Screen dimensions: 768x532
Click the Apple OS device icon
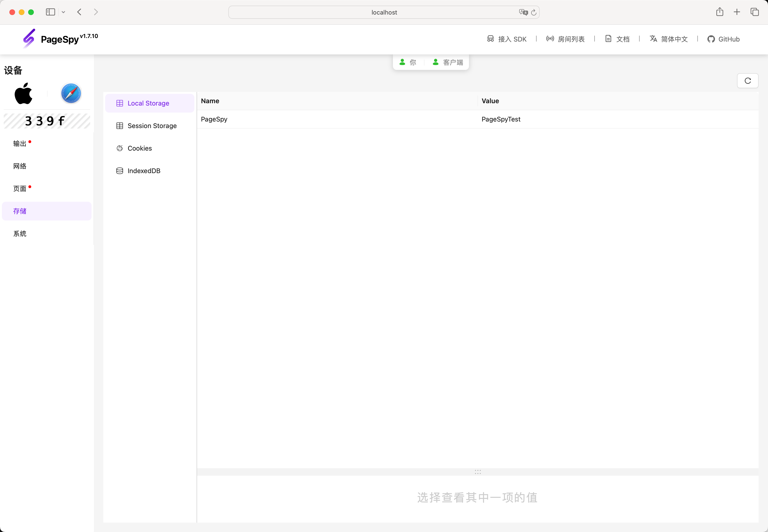(x=23, y=93)
